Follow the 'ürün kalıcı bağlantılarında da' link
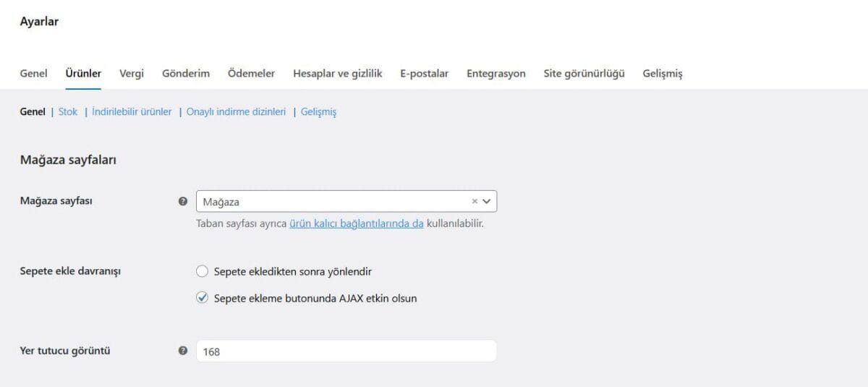 (356, 224)
